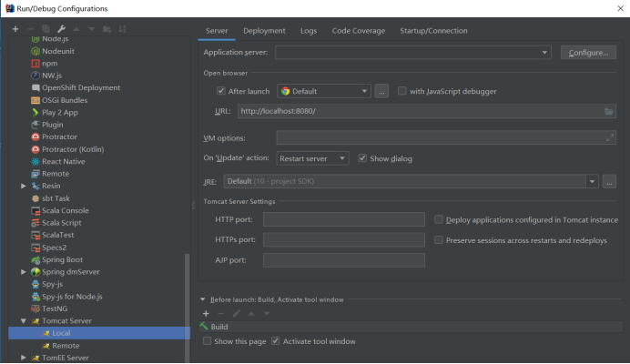630x364 pixels.
Task: Click the AJP port field
Action: coord(344,260)
